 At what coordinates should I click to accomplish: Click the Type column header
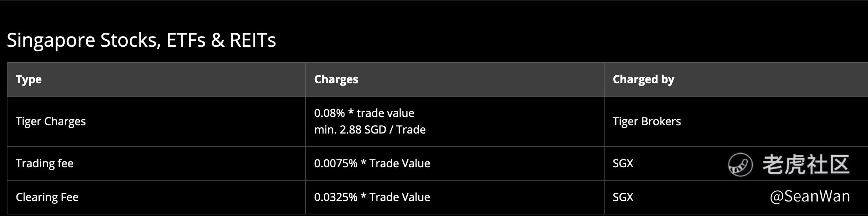[29, 79]
